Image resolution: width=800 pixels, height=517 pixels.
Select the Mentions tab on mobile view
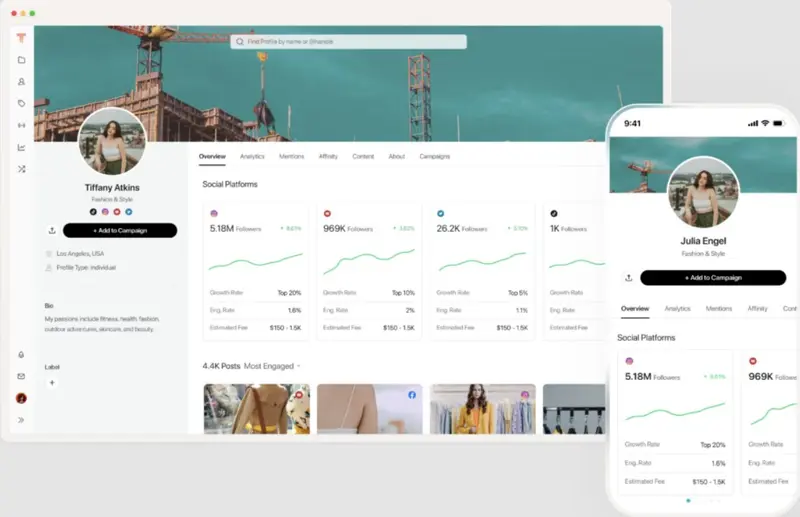click(718, 309)
